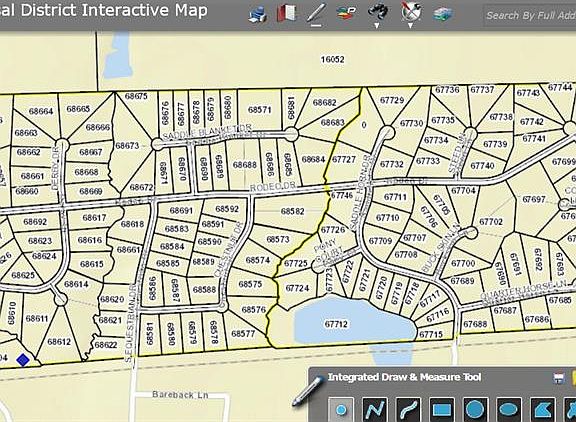Click the blue diamond map marker
This screenshot has height=422, width=576.
pyautogui.click(x=23, y=360)
